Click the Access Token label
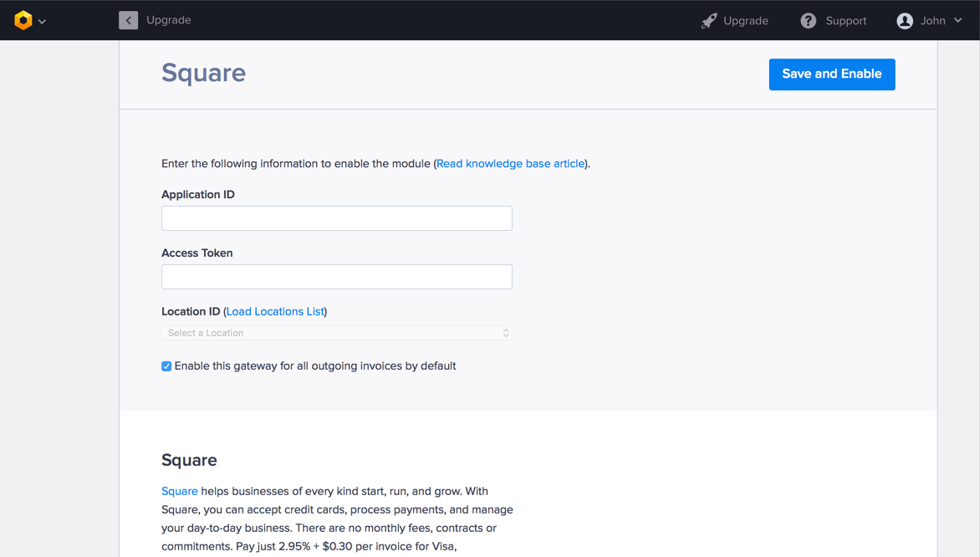Screen dimensions: 980x557 click(x=197, y=253)
